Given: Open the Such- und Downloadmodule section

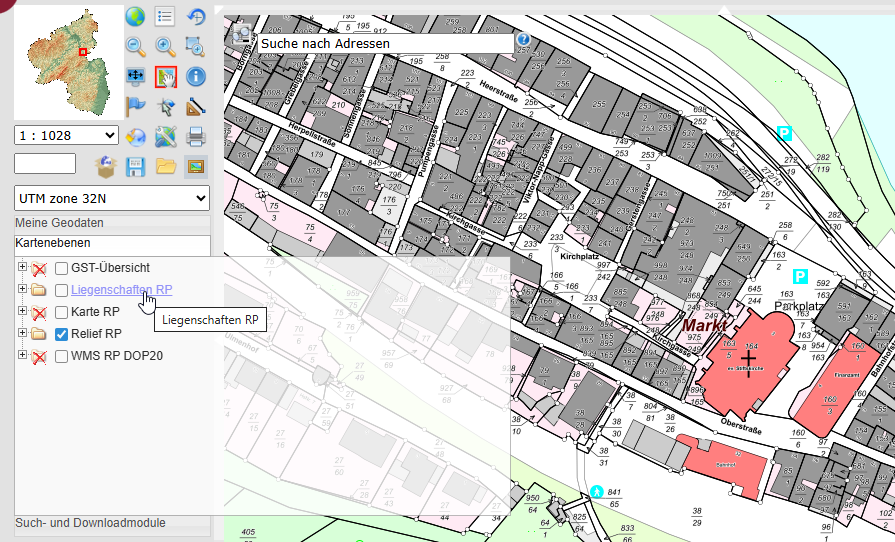Looking at the screenshot, I should click(90, 523).
